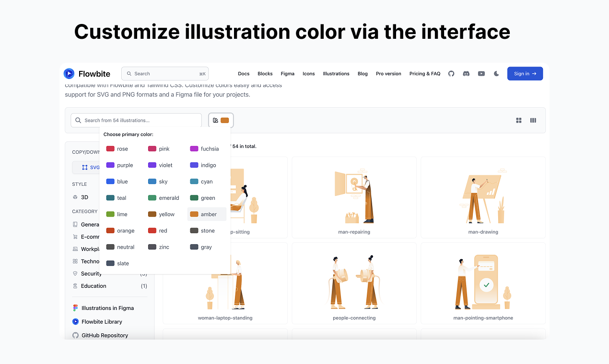Click the Security category shield icon
Screen dimensions: 609x364
click(75, 273)
